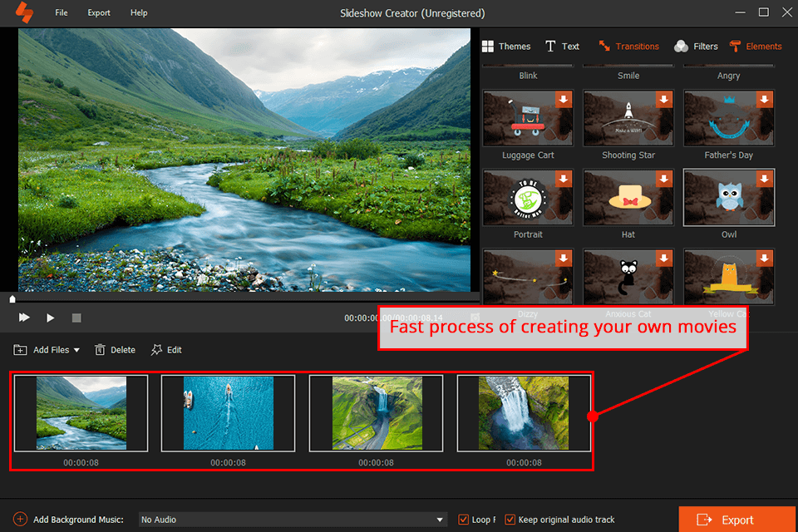The height and width of the screenshot is (532, 798).
Task: Toggle the Loop checkbox
Action: (463, 520)
